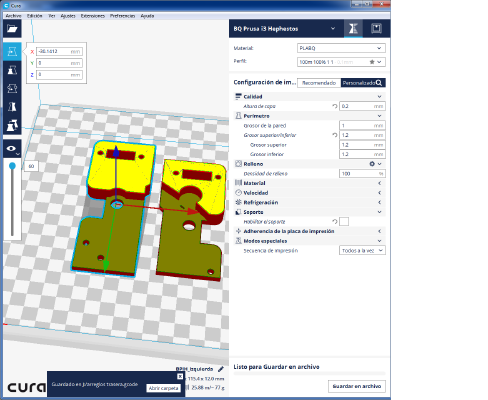
Task: Click the Densidad de relleno field
Action: 362,173
